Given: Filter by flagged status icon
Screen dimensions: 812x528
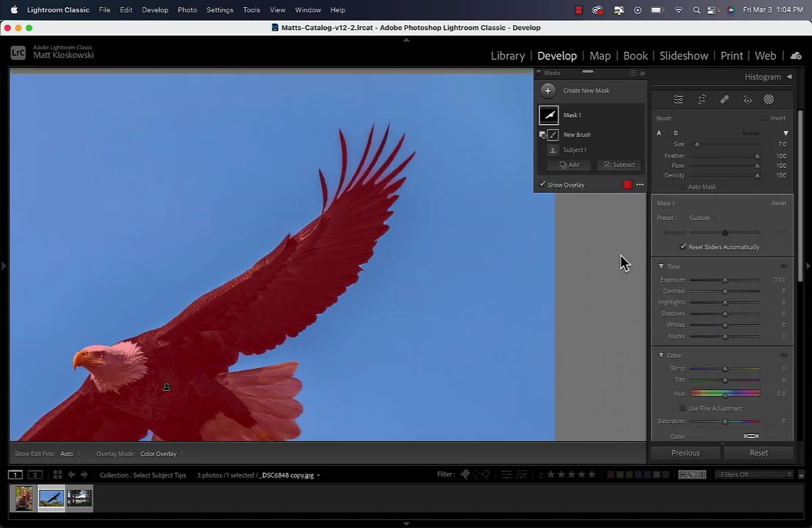Looking at the screenshot, I should [465, 475].
